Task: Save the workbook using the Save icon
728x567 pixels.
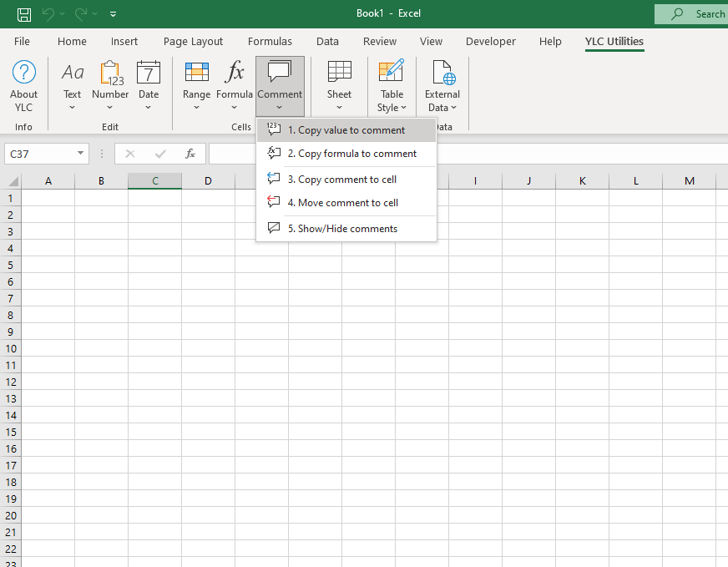Action: pos(24,13)
